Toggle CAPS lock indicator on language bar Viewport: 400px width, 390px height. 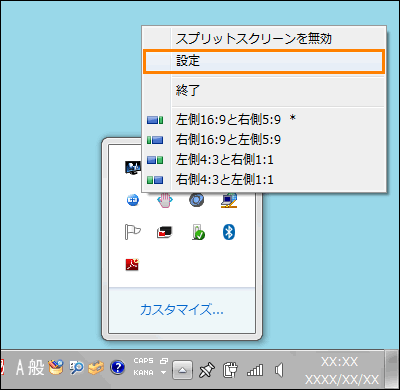tap(143, 361)
